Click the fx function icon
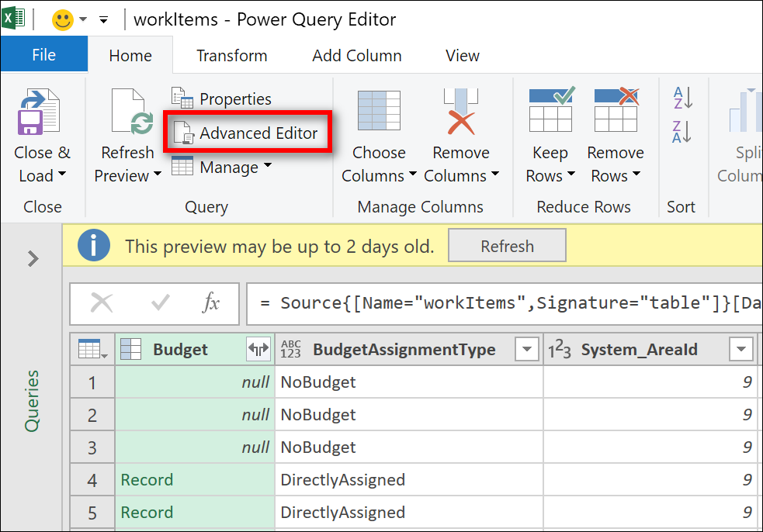This screenshot has width=763, height=532. coord(210,302)
